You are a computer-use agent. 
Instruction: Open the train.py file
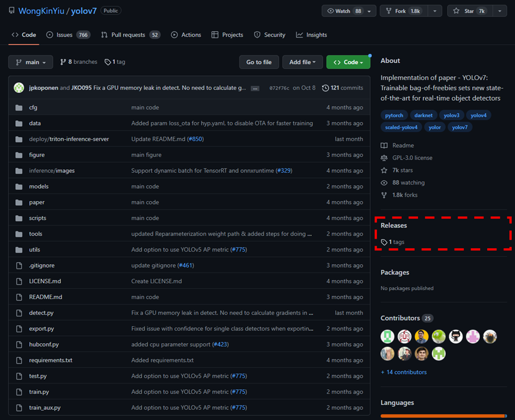pyautogui.click(x=39, y=392)
